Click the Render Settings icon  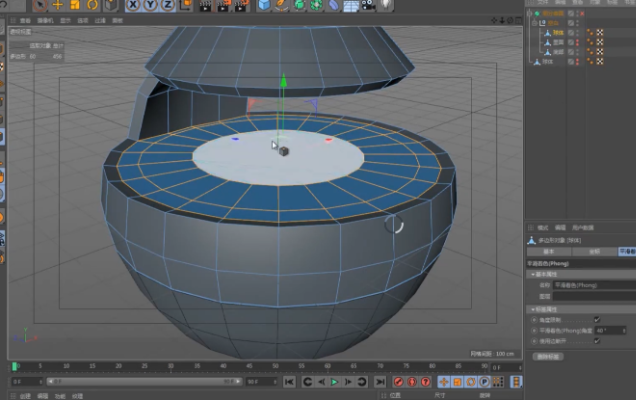pyautogui.click(x=239, y=5)
